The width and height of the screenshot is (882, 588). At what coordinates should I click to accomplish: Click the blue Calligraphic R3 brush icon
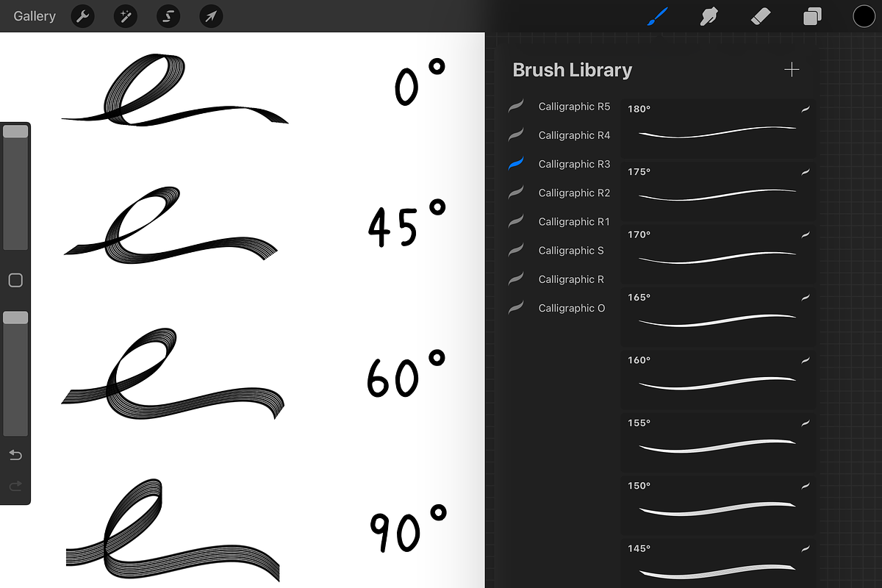click(x=516, y=163)
